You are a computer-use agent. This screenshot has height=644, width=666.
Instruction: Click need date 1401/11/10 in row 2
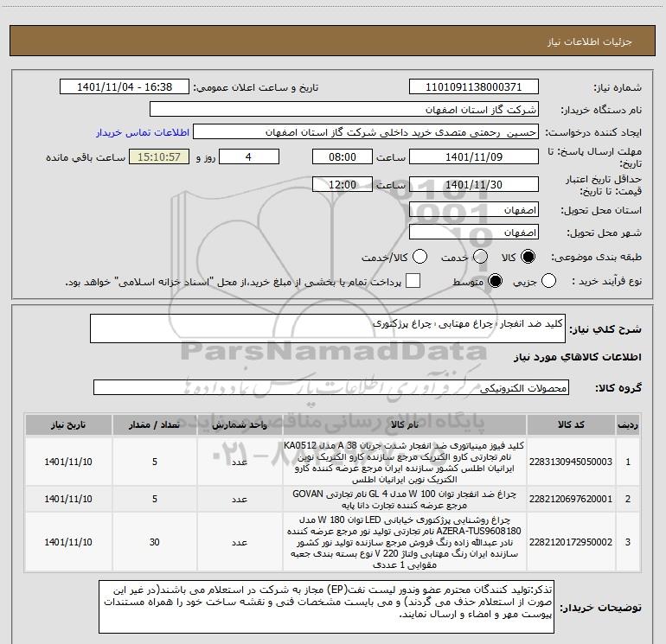coord(68,500)
